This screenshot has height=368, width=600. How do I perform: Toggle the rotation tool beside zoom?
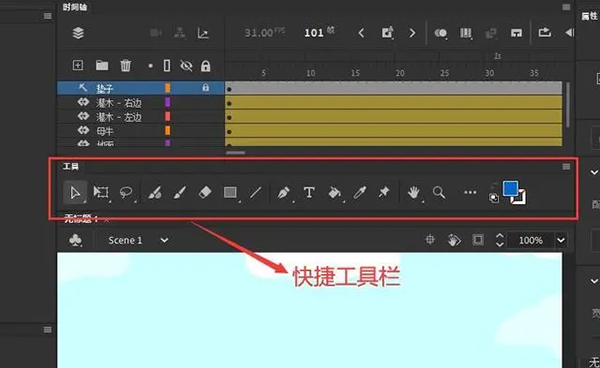454,240
